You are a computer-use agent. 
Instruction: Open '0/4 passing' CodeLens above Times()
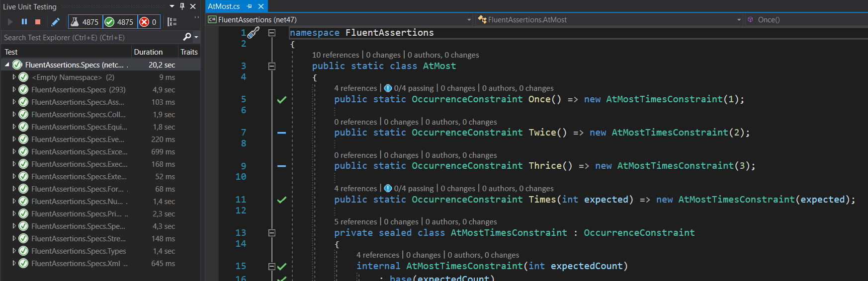pos(409,189)
